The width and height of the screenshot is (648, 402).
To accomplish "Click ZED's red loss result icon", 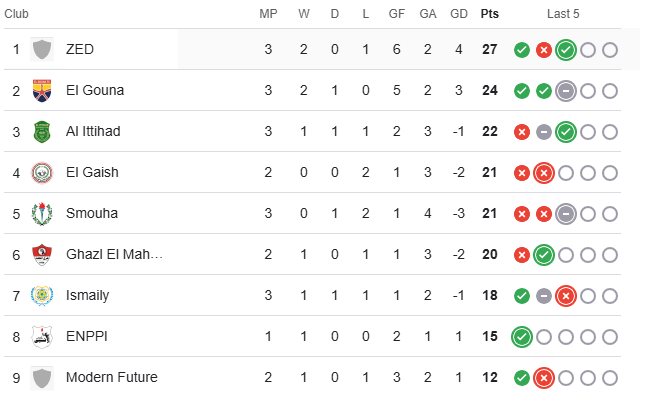I will click(x=544, y=50).
